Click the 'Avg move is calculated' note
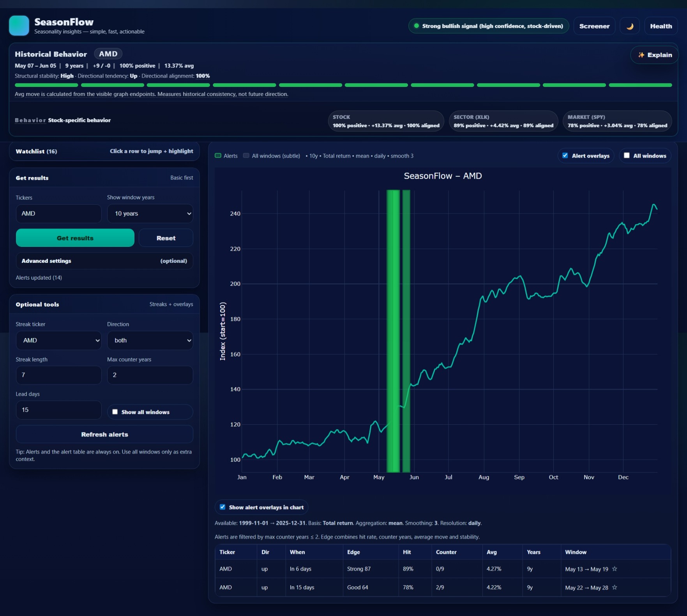Image resolution: width=687 pixels, height=616 pixels. coord(152,94)
